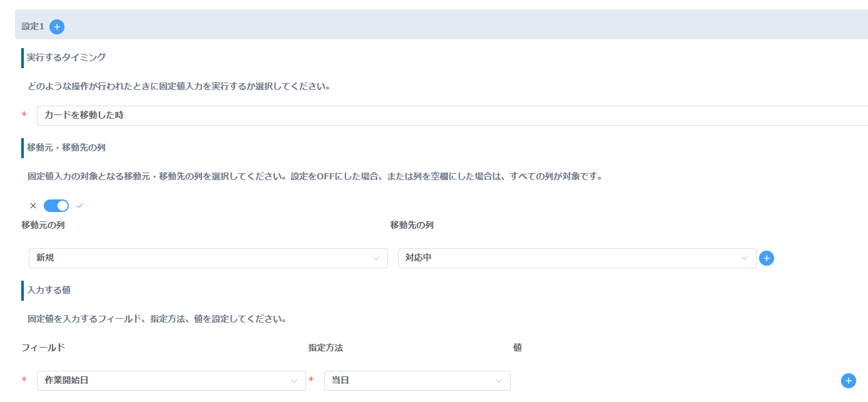Open the カードを移動した時 timing dropdown
This screenshot has width=868, height=402.
tap(452, 116)
